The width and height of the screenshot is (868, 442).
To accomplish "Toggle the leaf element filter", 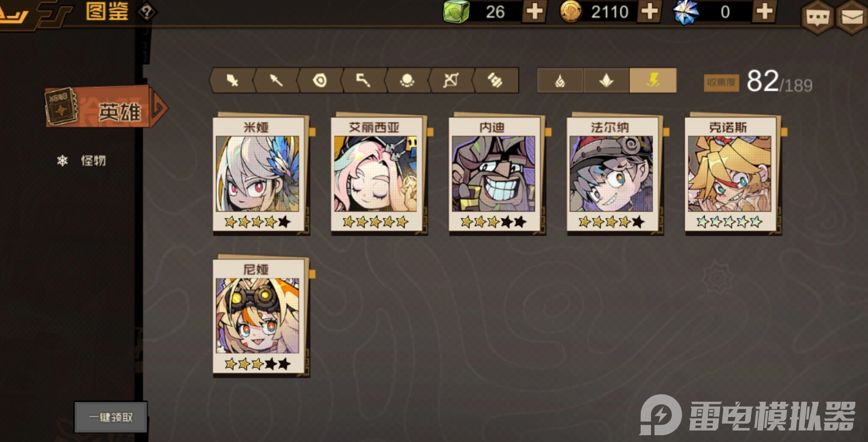I will click(606, 80).
